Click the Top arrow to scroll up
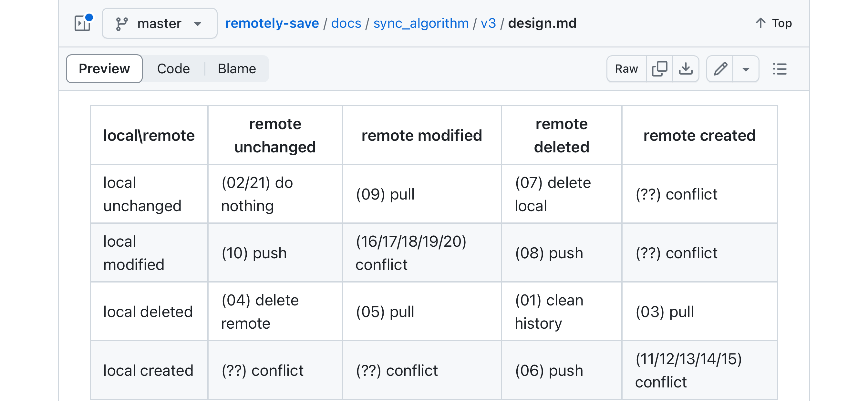Image resolution: width=868 pixels, height=401 pixels. [x=773, y=23]
